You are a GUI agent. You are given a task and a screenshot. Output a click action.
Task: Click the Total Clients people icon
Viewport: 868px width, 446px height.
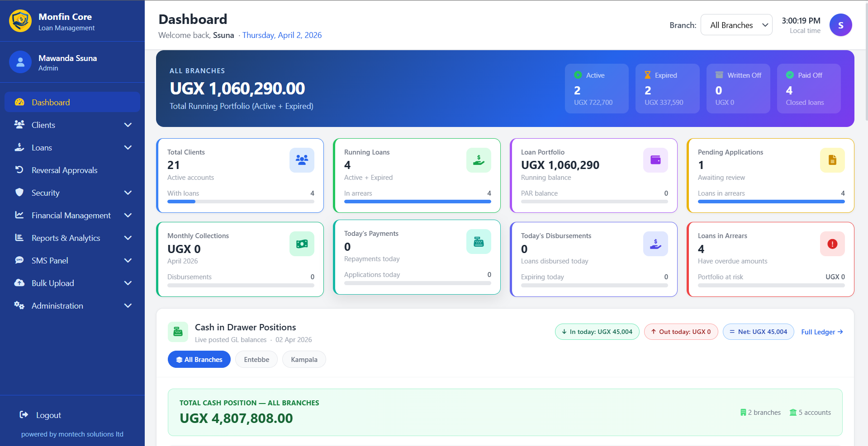tap(301, 160)
